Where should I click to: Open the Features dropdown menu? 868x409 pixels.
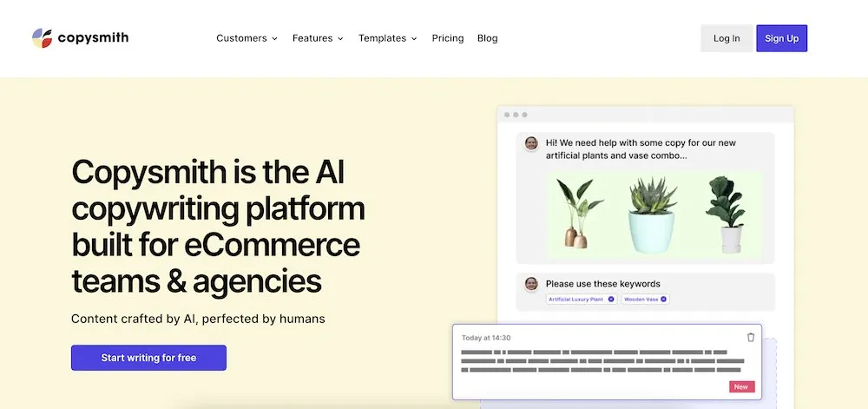318,38
